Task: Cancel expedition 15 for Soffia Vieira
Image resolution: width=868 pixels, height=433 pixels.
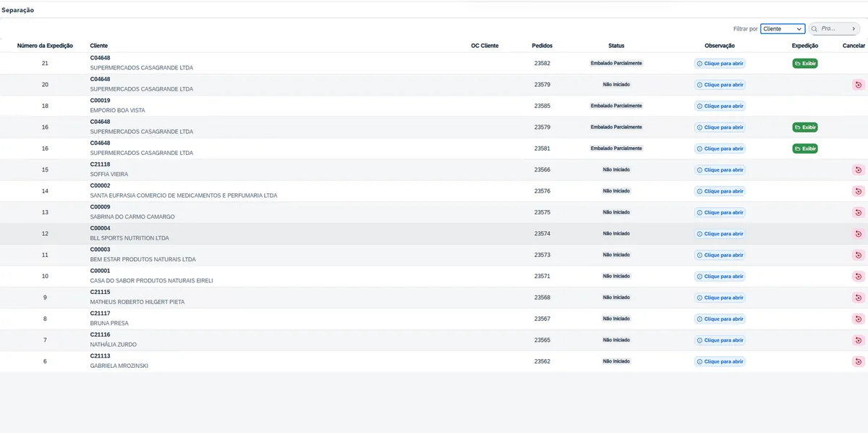Action: 858,170
